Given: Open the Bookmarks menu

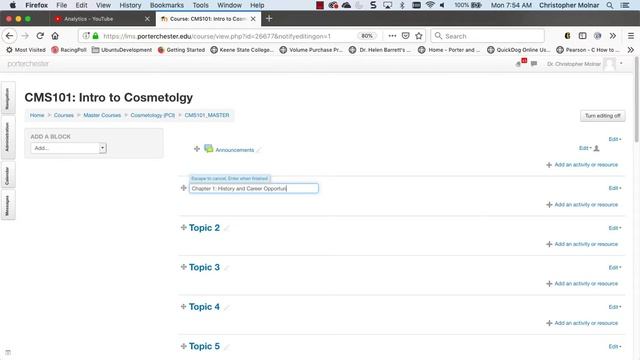Looking at the screenshot, I should point(167,5).
